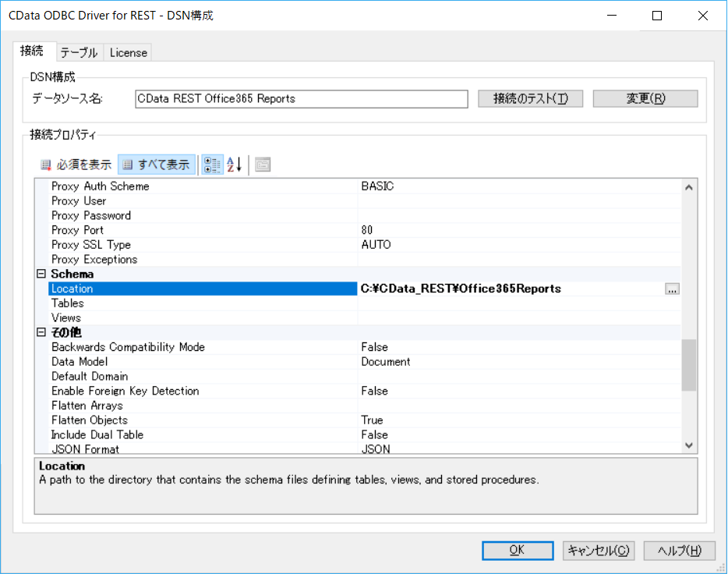Viewport: 728px width, 574px height.
Task: Select the categorized view icon
Action: point(213,165)
